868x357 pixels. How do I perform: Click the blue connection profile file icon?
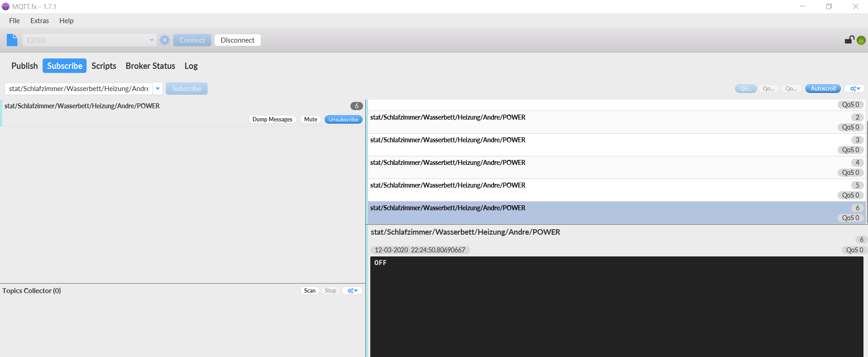pos(12,40)
